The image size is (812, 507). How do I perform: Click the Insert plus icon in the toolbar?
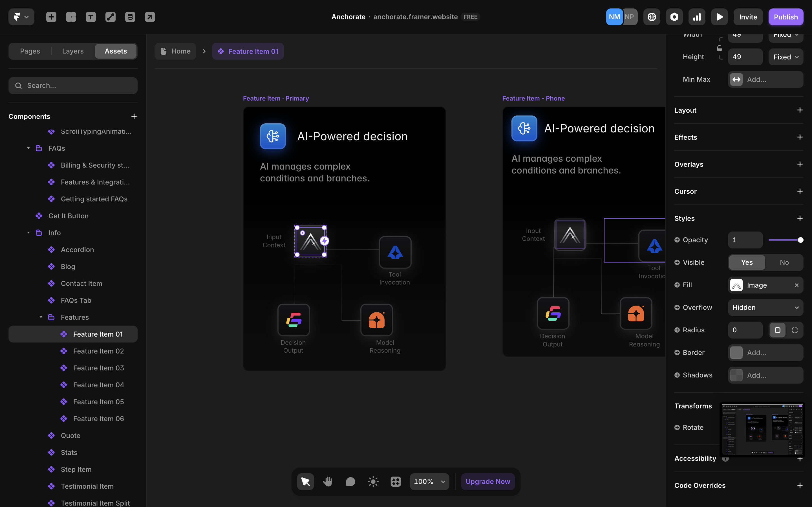(51, 17)
